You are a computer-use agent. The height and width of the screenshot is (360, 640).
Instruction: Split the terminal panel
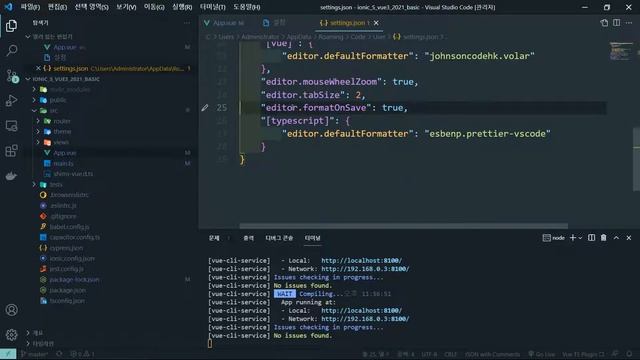pyautogui.click(x=591, y=238)
